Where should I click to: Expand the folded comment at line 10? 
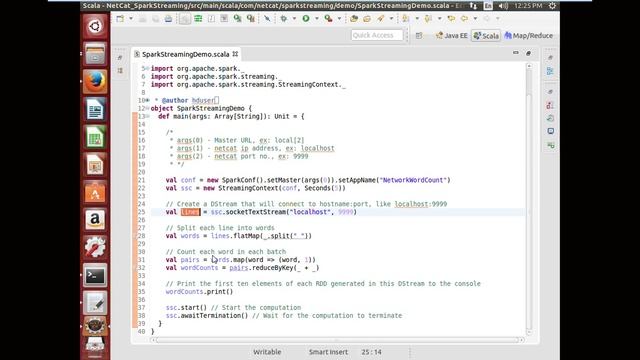[148, 100]
